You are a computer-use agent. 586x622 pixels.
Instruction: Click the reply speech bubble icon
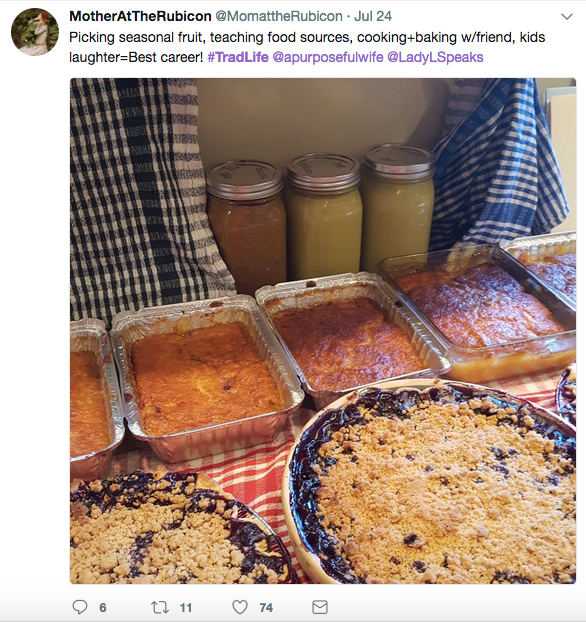(x=80, y=607)
